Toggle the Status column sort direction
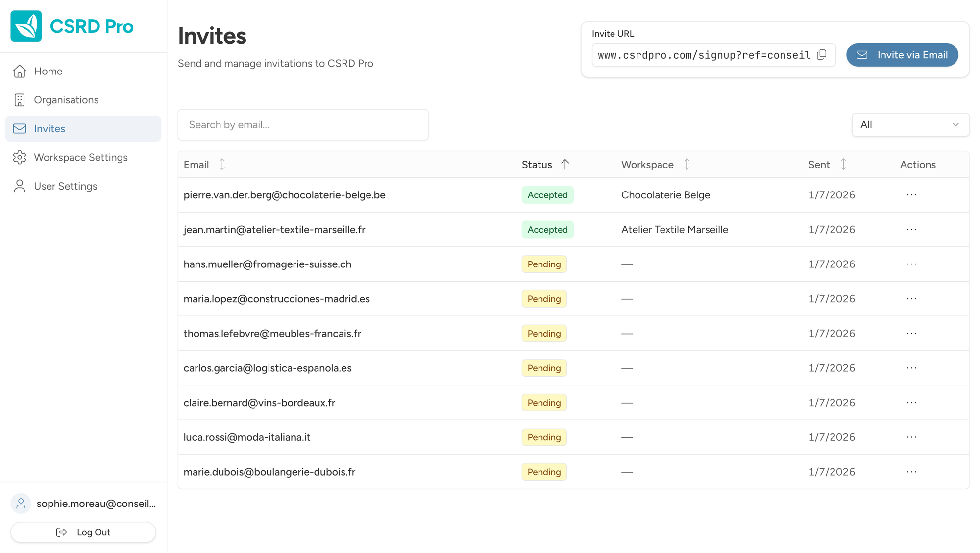 (565, 165)
